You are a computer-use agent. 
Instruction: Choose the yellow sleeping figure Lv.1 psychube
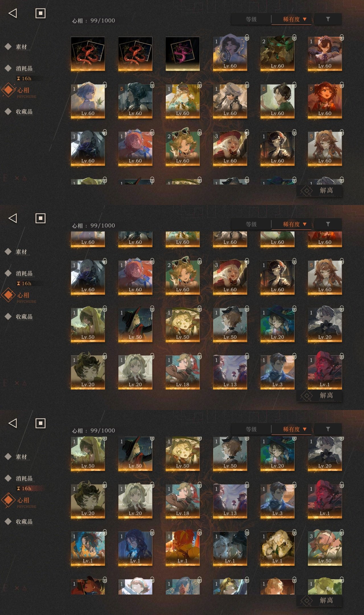278,548
